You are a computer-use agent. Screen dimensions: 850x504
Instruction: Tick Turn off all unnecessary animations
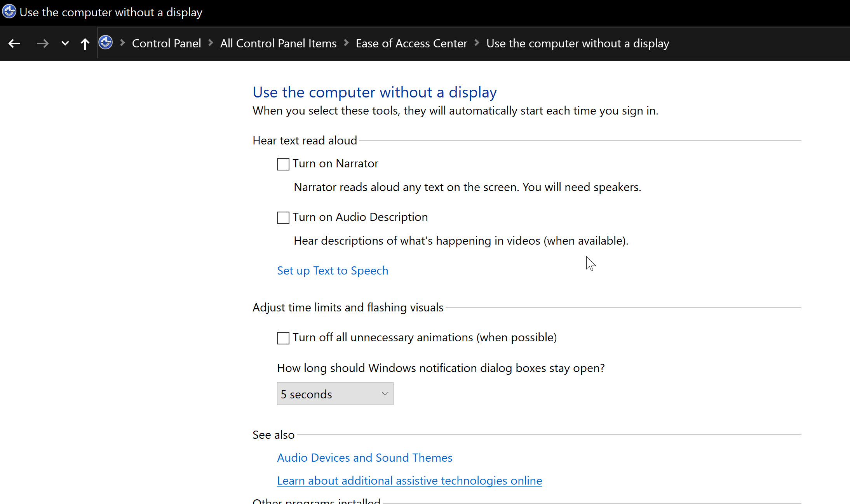click(283, 338)
